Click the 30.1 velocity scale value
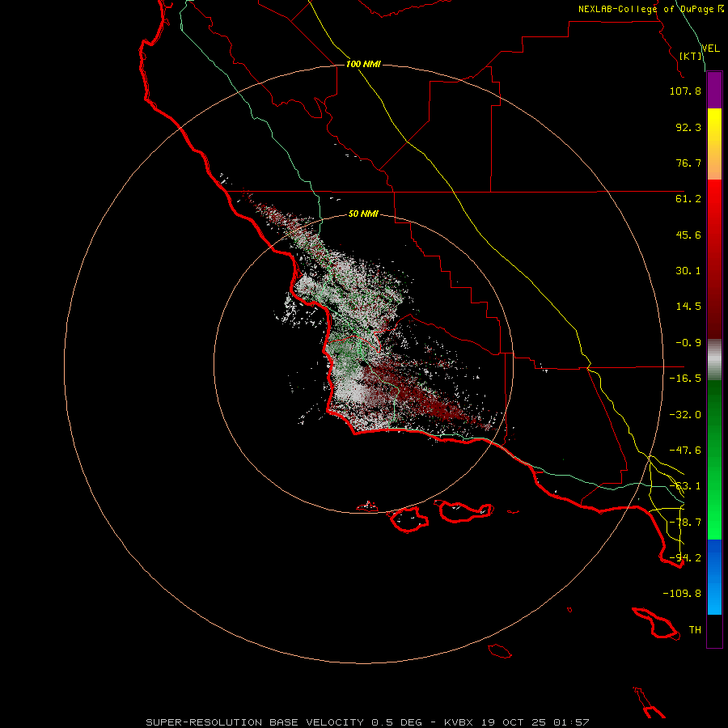Viewport: 728px width, 728px height. 688,271
